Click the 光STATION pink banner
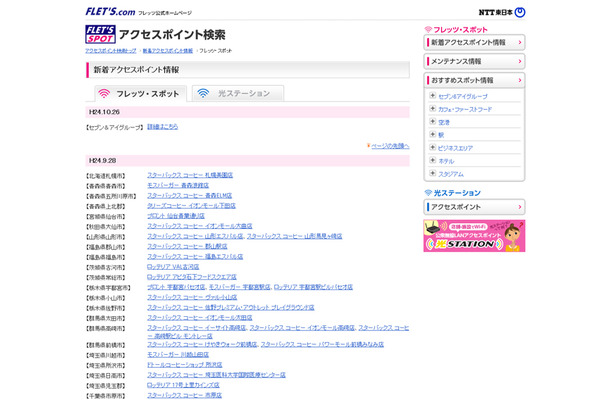Image resolution: width=610 pixels, height=400 pixels. (474, 236)
